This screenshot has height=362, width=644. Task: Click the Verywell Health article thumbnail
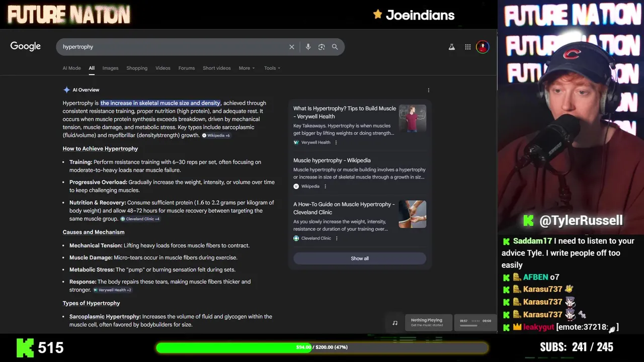413,118
